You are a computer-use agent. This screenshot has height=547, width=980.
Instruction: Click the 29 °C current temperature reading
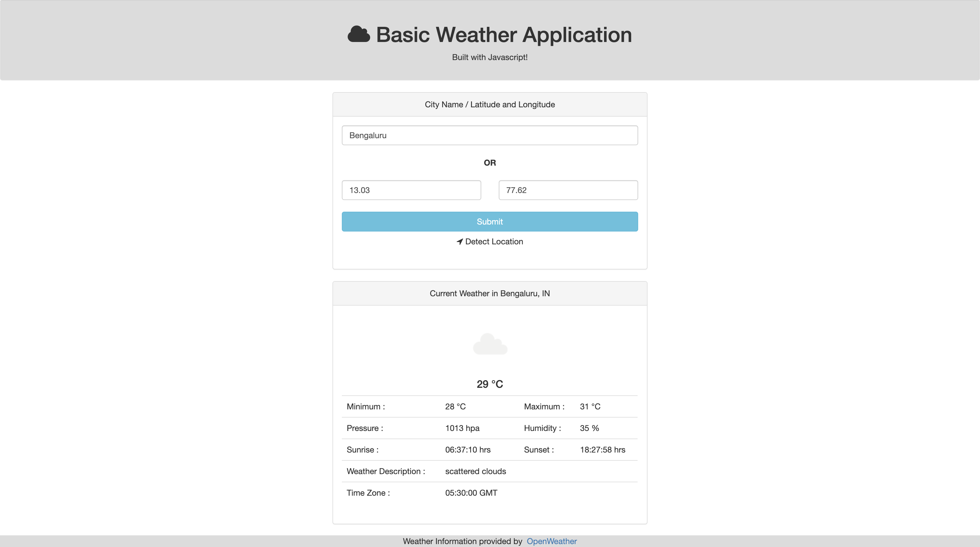pos(490,384)
